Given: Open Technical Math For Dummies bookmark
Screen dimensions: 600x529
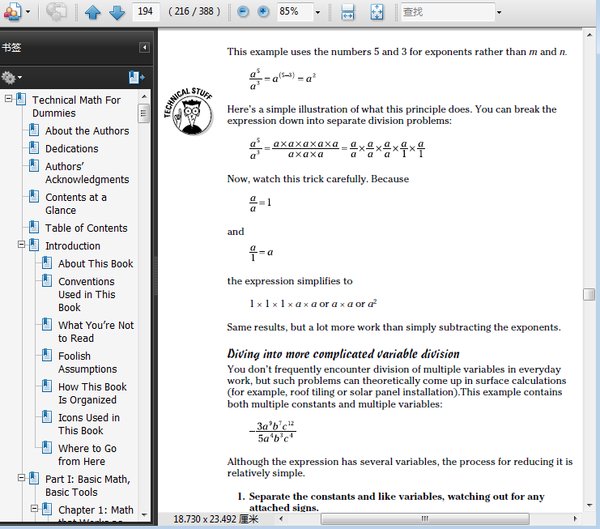Looking at the screenshot, I should point(76,106).
